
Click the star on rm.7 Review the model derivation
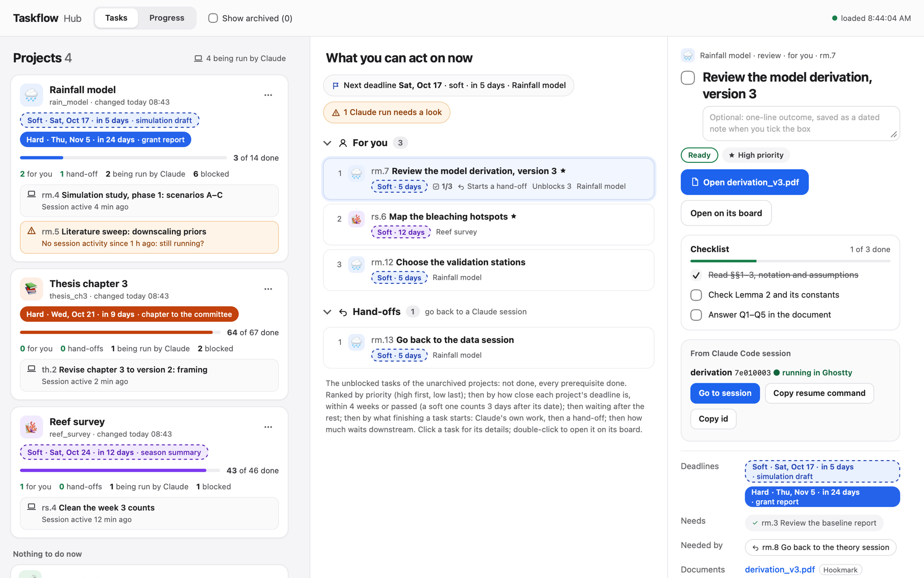click(563, 171)
